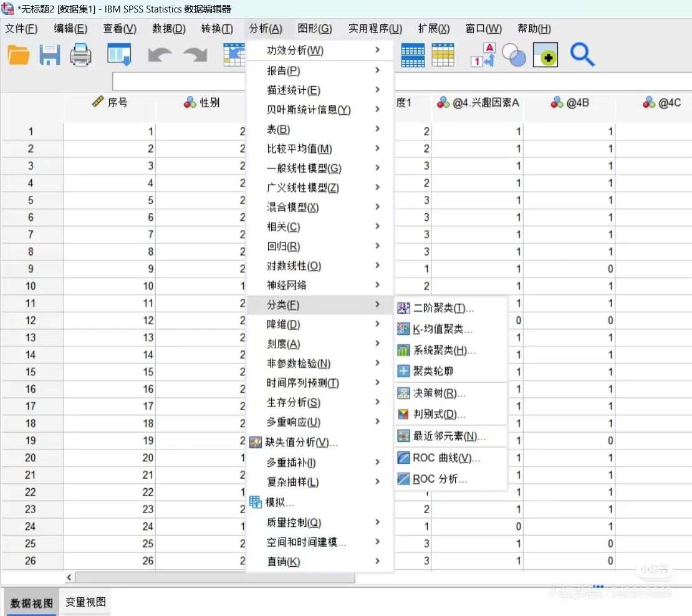
Task: Expand the 报告(P) submenu
Action: (320, 70)
